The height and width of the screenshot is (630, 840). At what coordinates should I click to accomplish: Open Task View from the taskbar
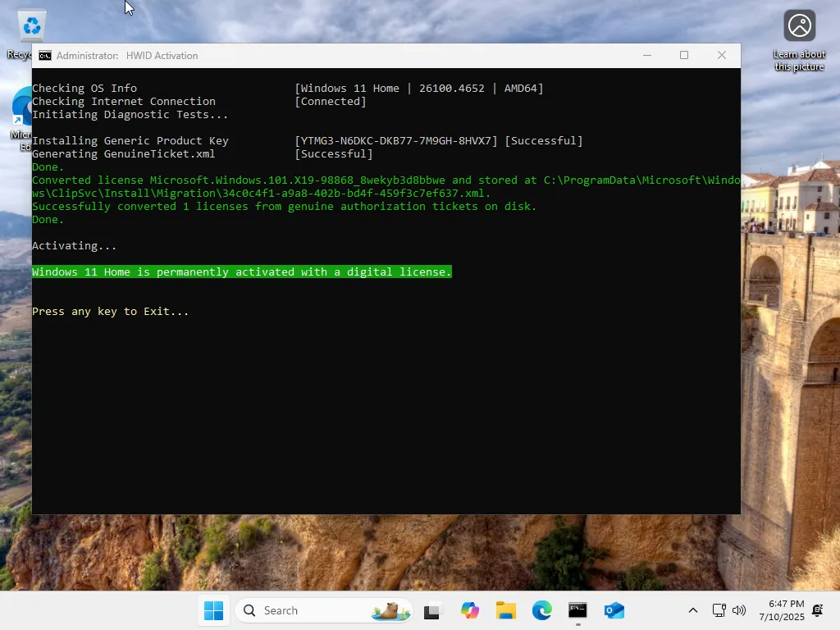click(433, 610)
